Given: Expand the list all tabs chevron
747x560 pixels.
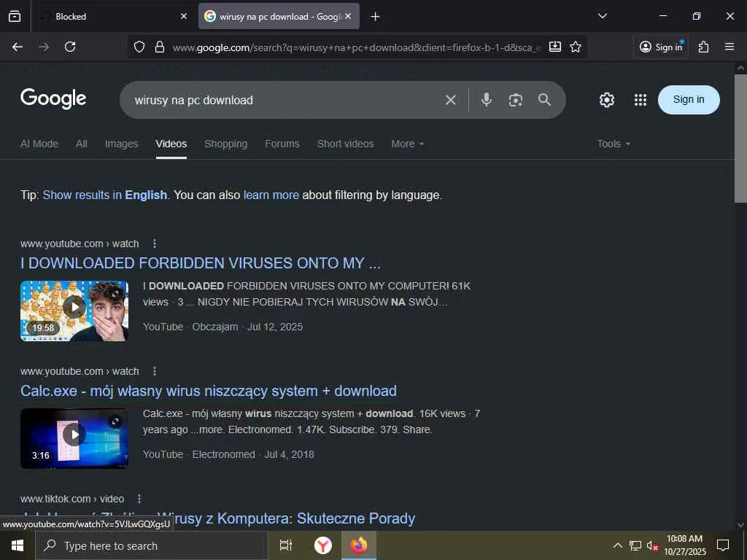Looking at the screenshot, I should tap(602, 16).
